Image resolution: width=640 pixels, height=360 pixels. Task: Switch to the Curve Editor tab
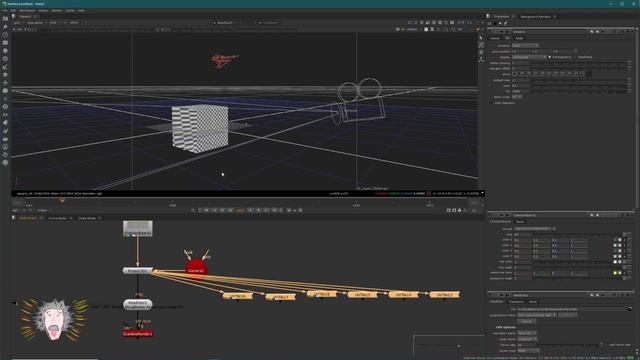point(58,218)
